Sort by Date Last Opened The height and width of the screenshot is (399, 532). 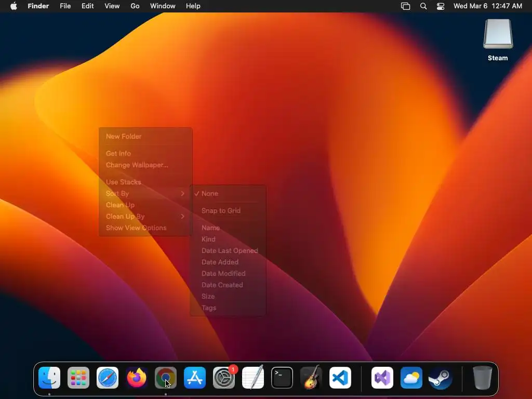pyautogui.click(x=228, y=251)
